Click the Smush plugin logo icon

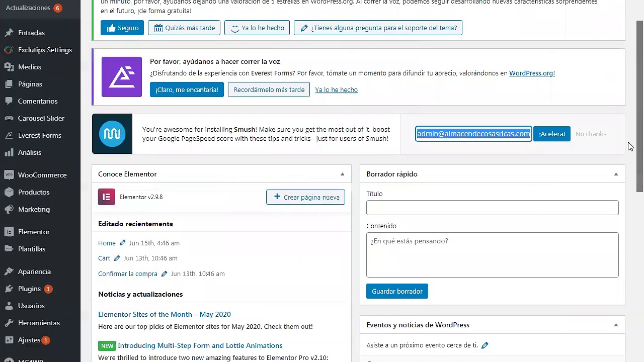click(112, 134)
